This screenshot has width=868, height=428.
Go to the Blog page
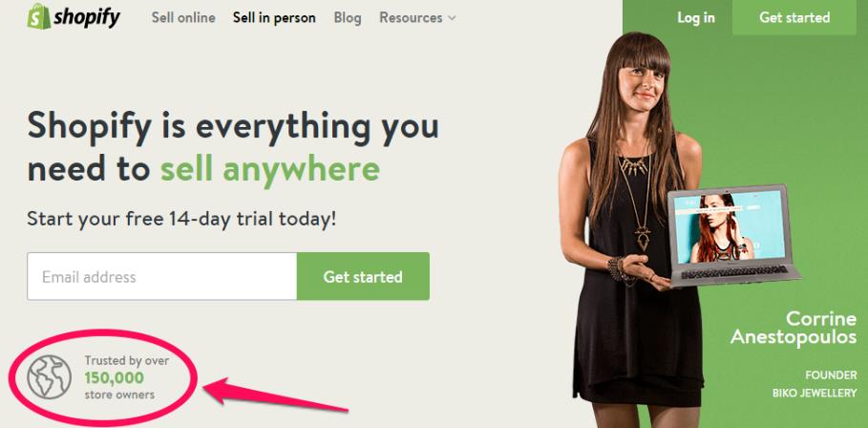click(348, 18)
